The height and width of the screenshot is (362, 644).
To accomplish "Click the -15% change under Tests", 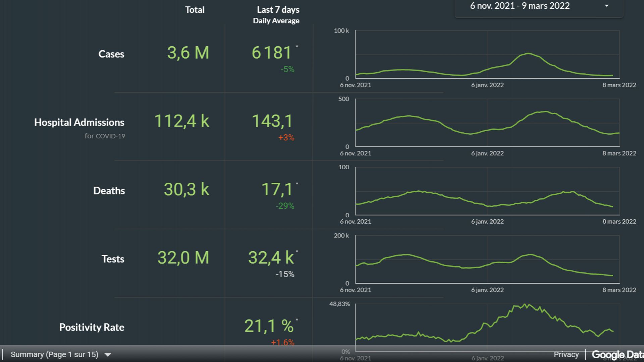I will [285, 274].
